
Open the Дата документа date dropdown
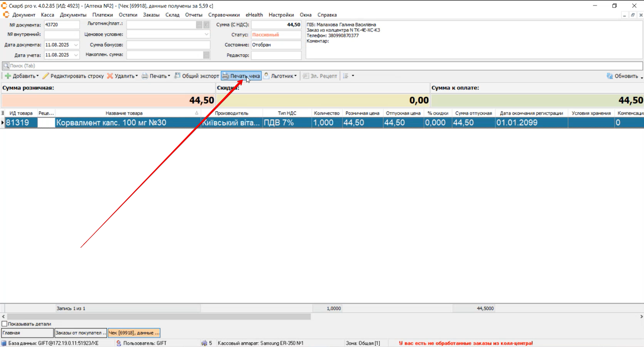point(76,45)
